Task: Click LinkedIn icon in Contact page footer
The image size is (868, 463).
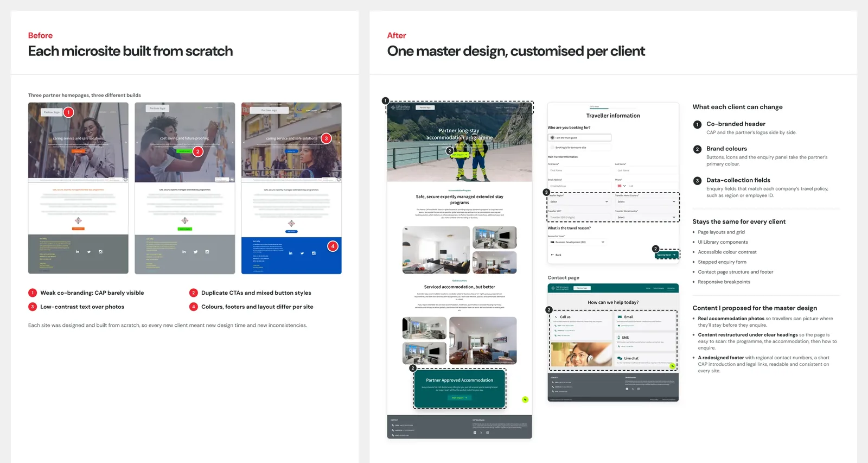Action: click(x=627, y=389)
